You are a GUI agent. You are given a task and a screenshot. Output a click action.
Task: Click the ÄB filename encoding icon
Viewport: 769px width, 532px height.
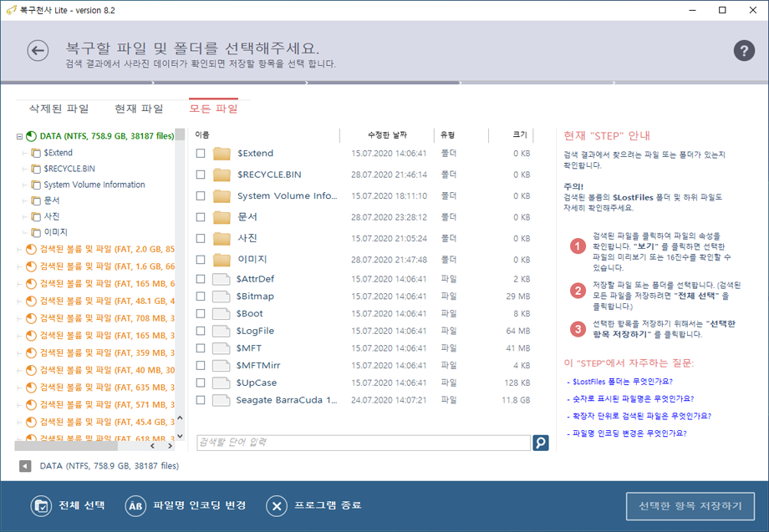135,505
